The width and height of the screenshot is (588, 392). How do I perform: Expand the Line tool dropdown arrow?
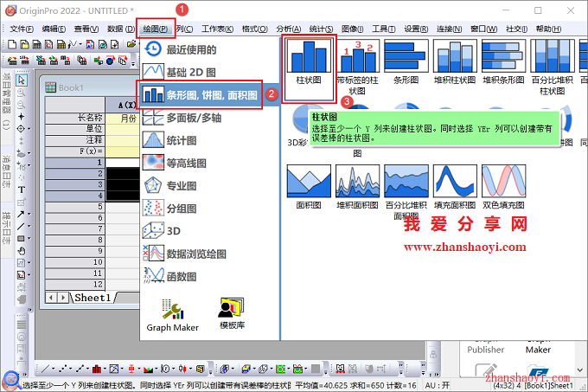[x=29, y=226]
